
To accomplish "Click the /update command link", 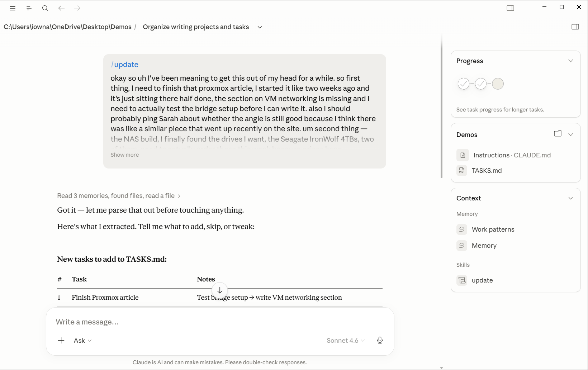I will 125,65.
